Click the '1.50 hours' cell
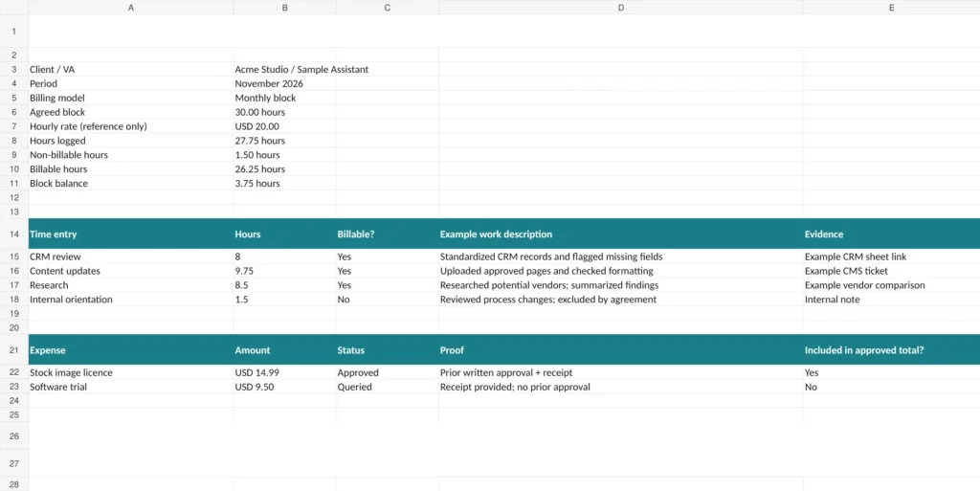Screen dimensions: 980x491 [x=285, y=155]
